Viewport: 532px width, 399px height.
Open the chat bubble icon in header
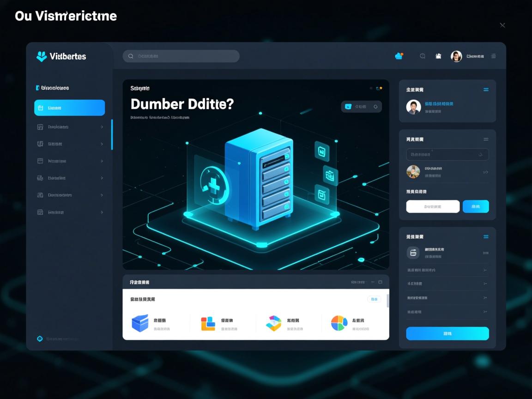422,56
